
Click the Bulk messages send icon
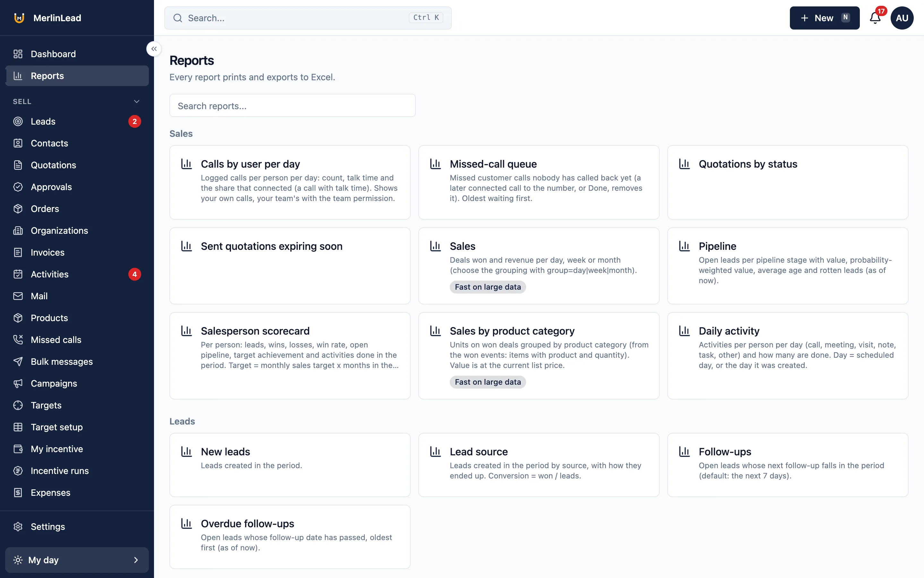tap(18, 362)
